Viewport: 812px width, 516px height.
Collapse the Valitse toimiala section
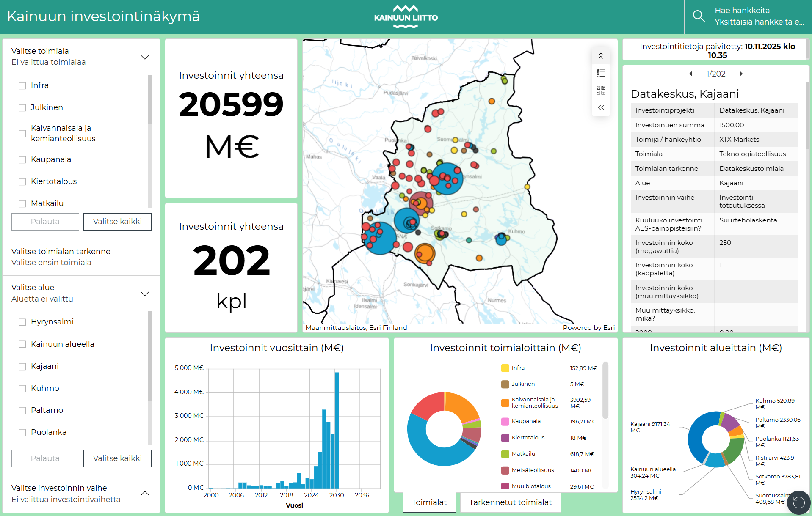145,57
